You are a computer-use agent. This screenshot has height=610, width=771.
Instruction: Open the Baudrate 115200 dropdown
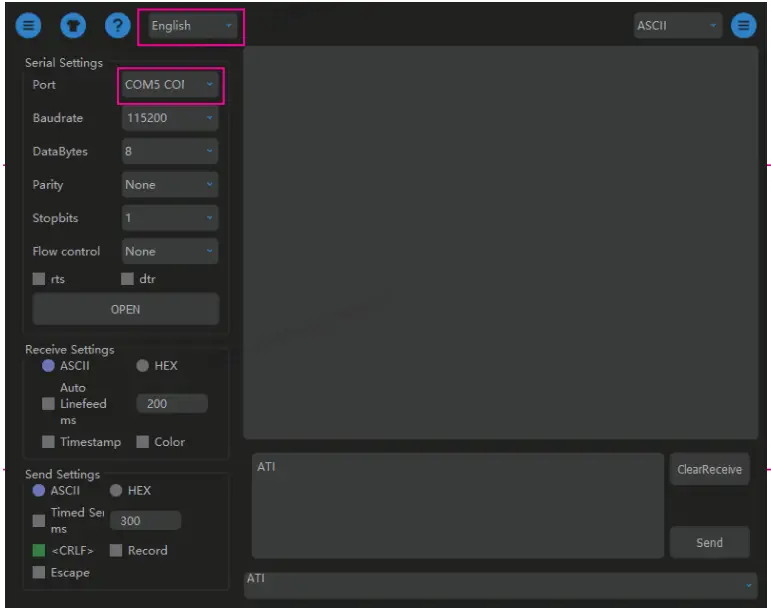click(170, 118)
